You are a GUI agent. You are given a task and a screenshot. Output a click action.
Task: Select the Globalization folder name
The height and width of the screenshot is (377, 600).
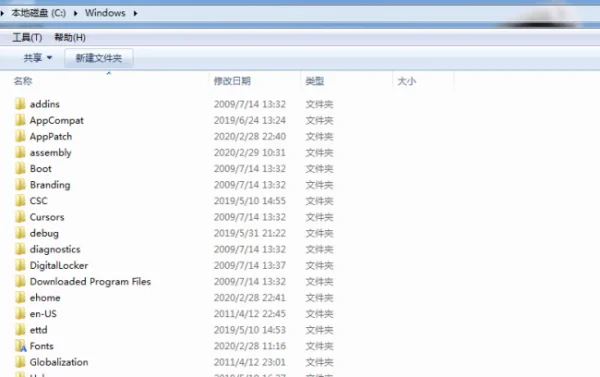(x=59, y=362)
